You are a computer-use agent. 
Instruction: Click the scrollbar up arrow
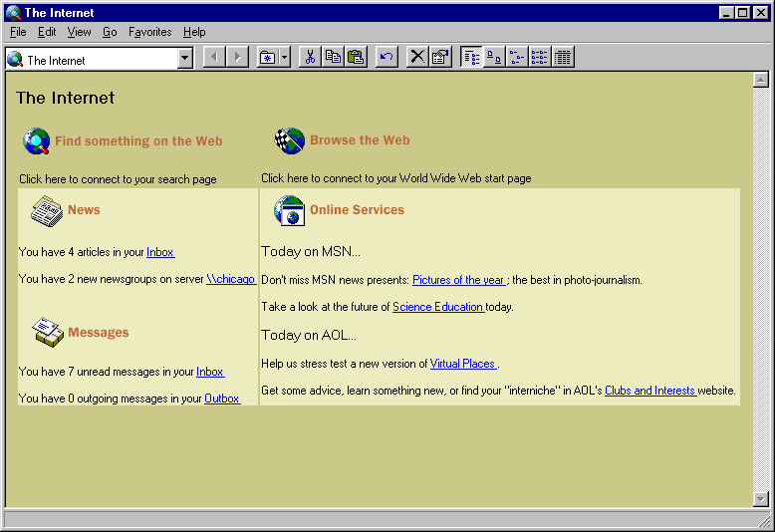761,80
